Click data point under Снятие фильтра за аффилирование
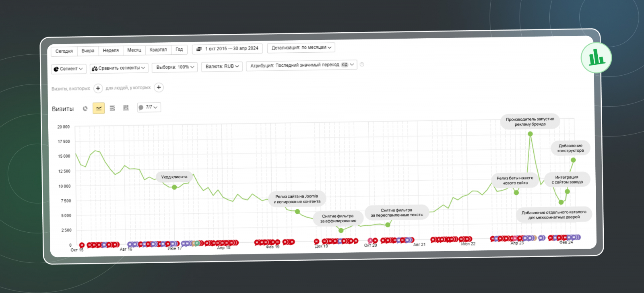This screenshot has height=293, width=644. coord(341,231)
